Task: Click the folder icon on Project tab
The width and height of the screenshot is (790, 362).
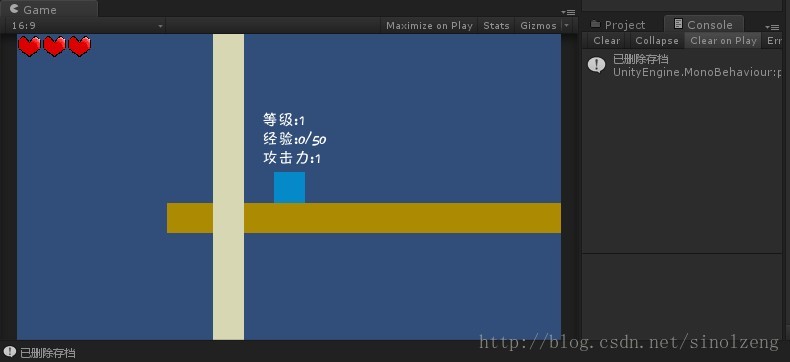Action: coord(596,24)
